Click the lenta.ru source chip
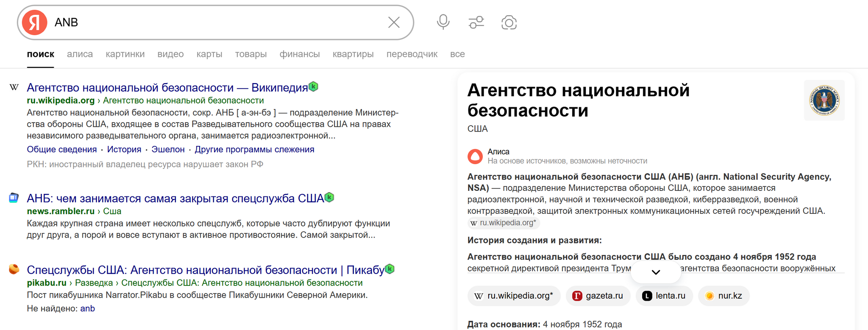Screen dimensions: 868x330 click(664, 296)
